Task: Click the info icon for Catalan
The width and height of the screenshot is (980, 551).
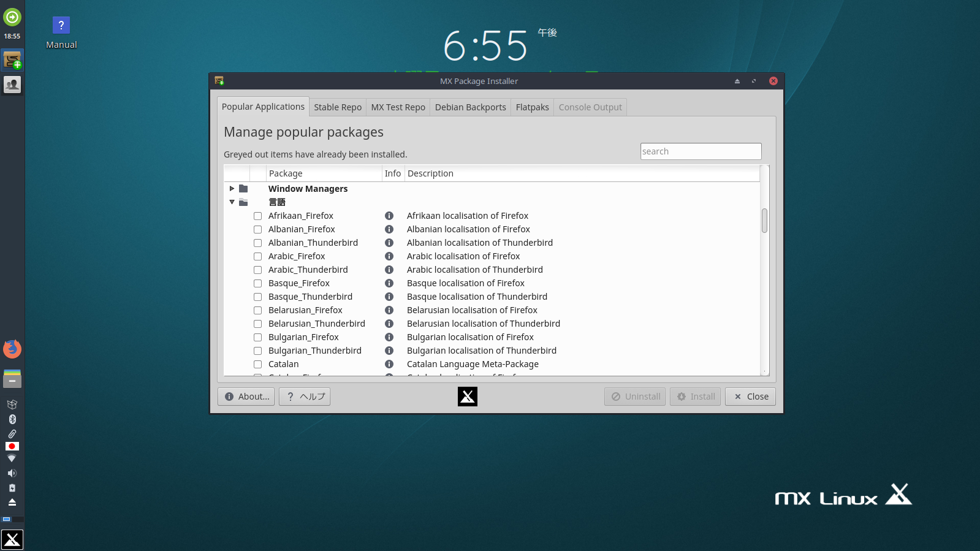Action: 389,364
